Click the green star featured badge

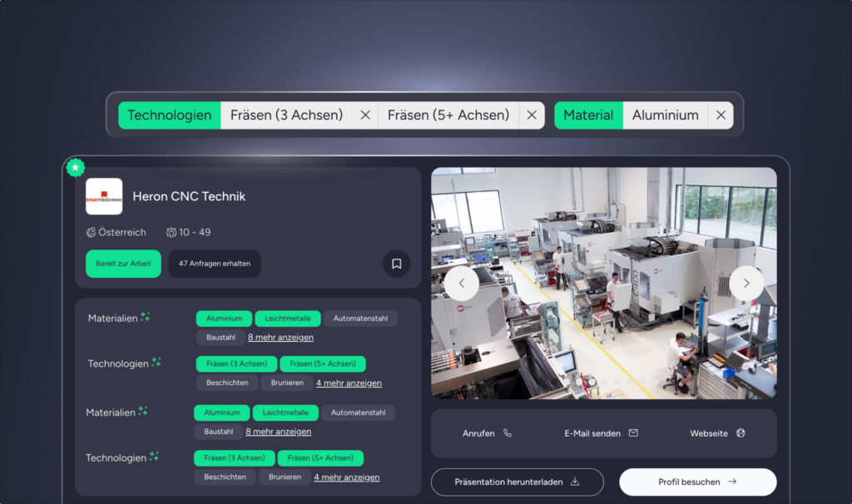pos(76,167)
